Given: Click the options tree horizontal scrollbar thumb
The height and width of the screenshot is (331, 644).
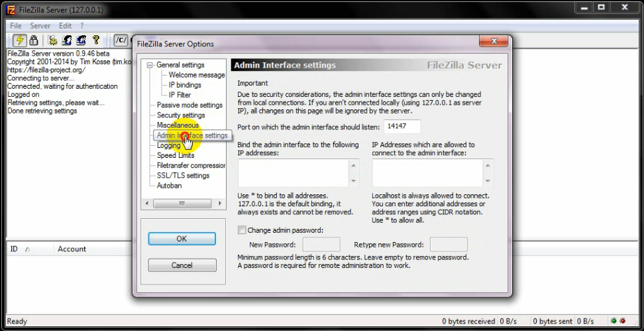Looking at the screenshot, I should pyautogui.click(x=182, y=204).
